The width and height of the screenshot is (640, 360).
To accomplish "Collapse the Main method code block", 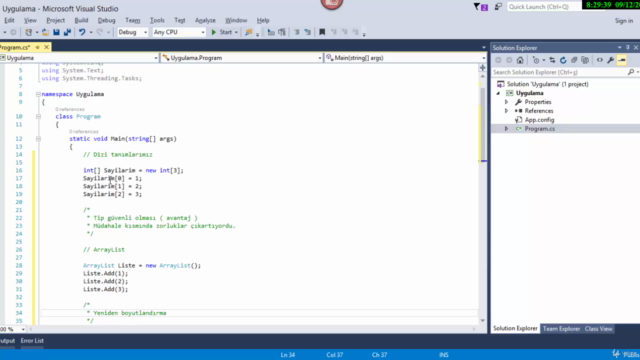I will pos(38,139).
